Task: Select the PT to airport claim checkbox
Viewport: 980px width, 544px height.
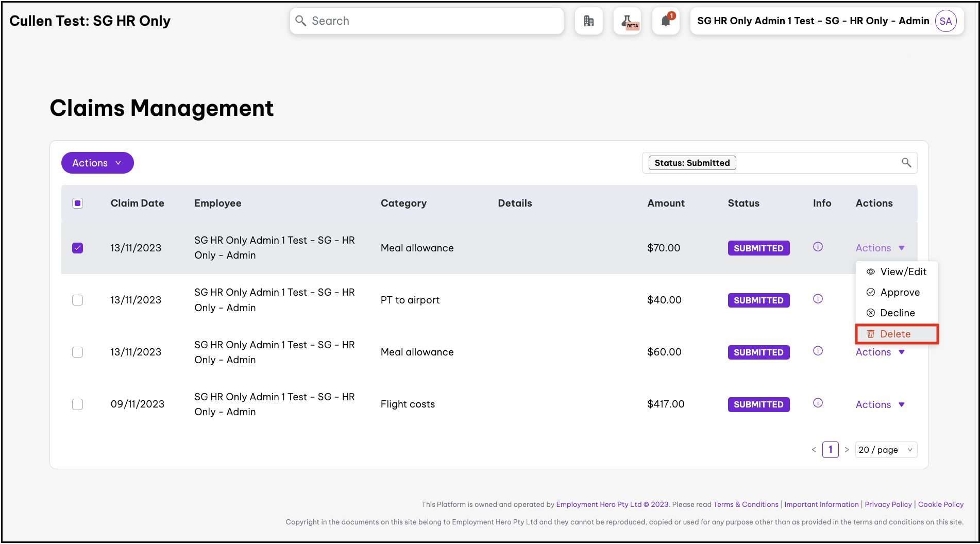Action: [78, 300]
